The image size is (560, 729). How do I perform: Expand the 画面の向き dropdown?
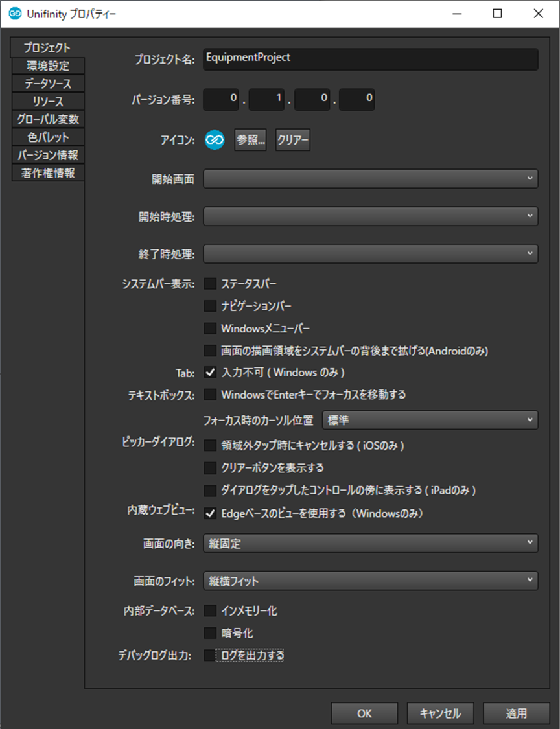(370, 543)
